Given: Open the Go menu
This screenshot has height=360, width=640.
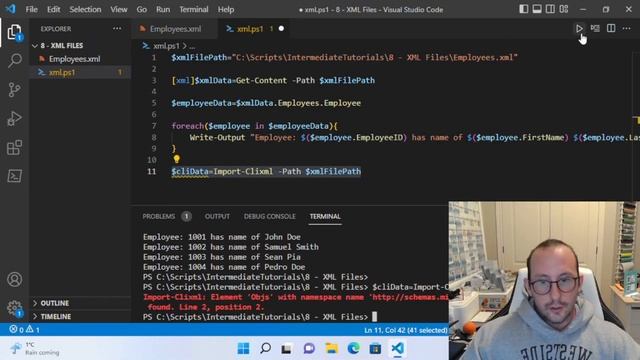Looking at the screenshot, I should pyautogui.click(x=142, y=9).
